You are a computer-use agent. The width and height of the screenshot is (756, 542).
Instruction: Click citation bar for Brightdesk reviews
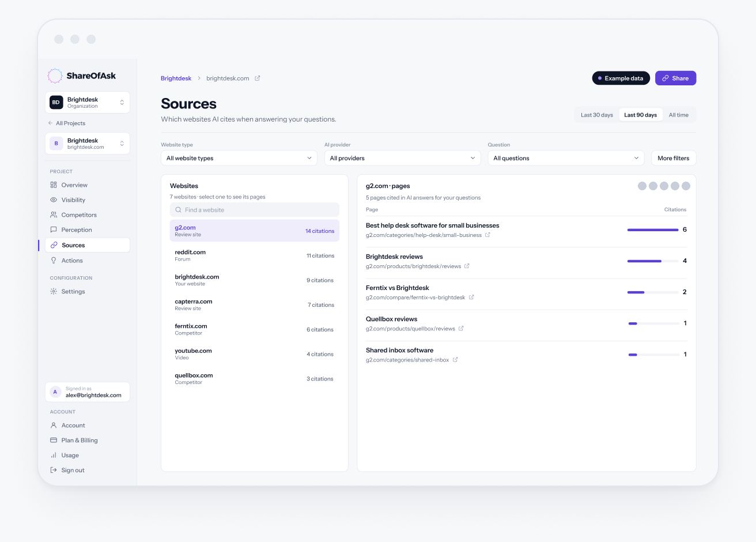click(x=653, y=261)
